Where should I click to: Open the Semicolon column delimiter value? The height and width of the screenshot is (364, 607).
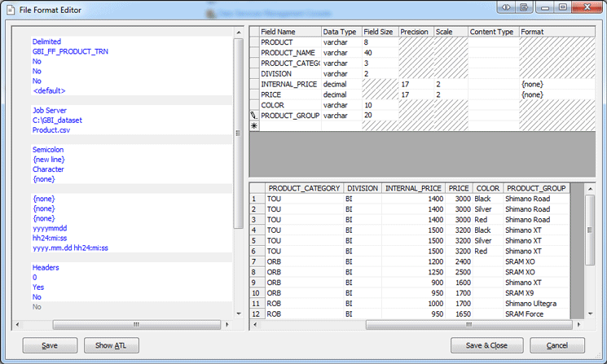49,150
